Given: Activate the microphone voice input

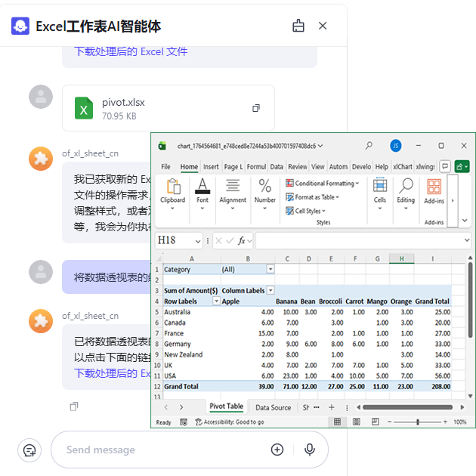Looking at the screenshot, I should (x=310, y=450).
